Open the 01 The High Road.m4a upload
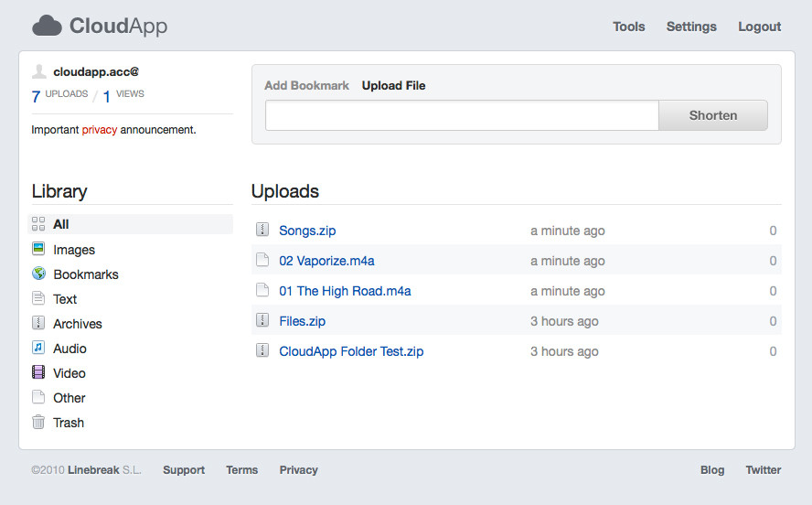This screenshot has width=812, height=505. 345,291
